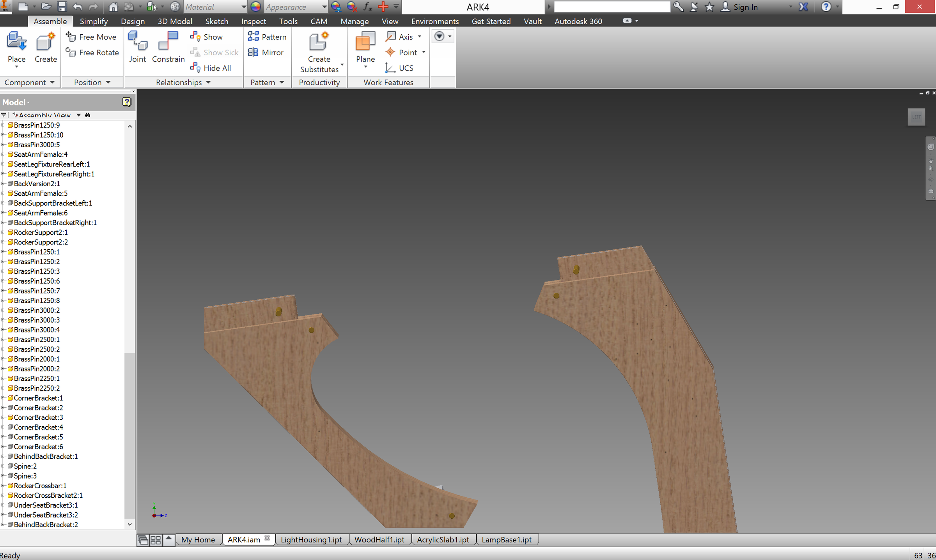
Task: Toggle Show relationships
Action: point(195,37)
